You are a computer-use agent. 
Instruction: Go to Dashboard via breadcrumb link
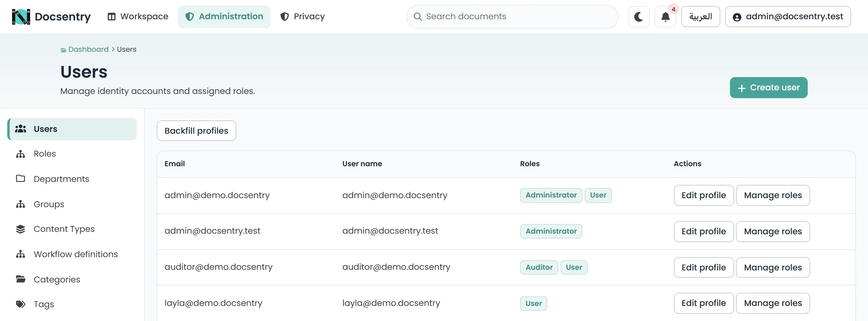pos(88,49)
